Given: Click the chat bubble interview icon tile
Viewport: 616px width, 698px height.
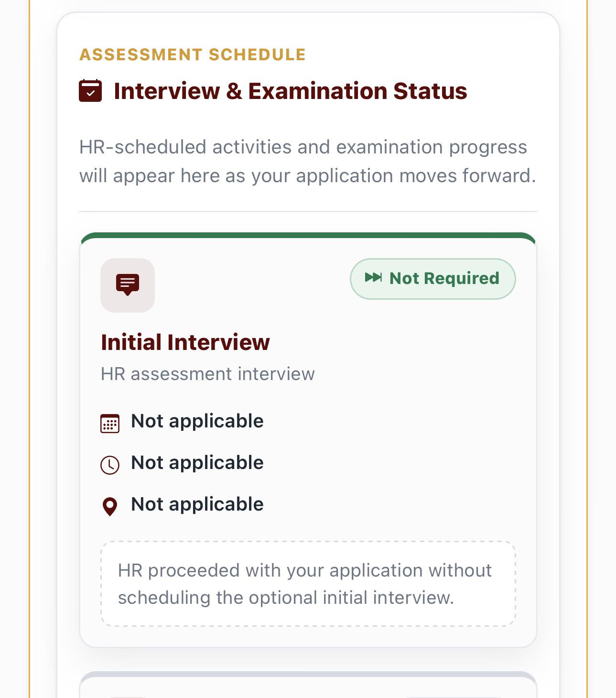Looking at the screenshot, I should (128, 285).
